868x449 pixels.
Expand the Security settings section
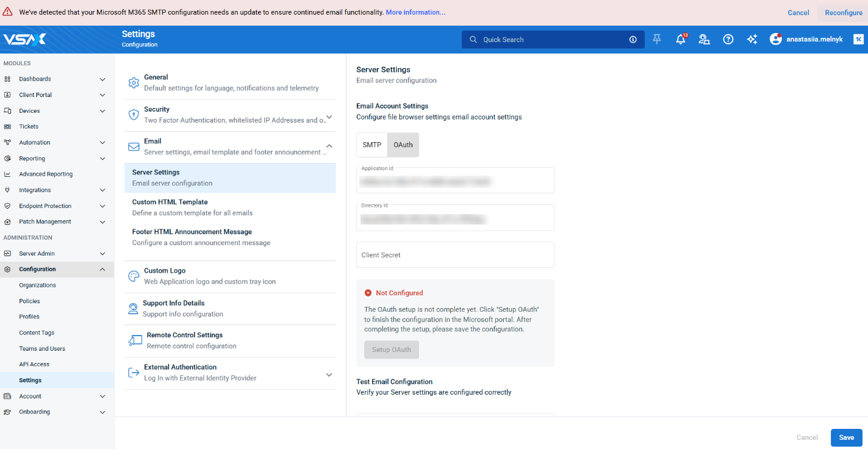pos(329,117)
